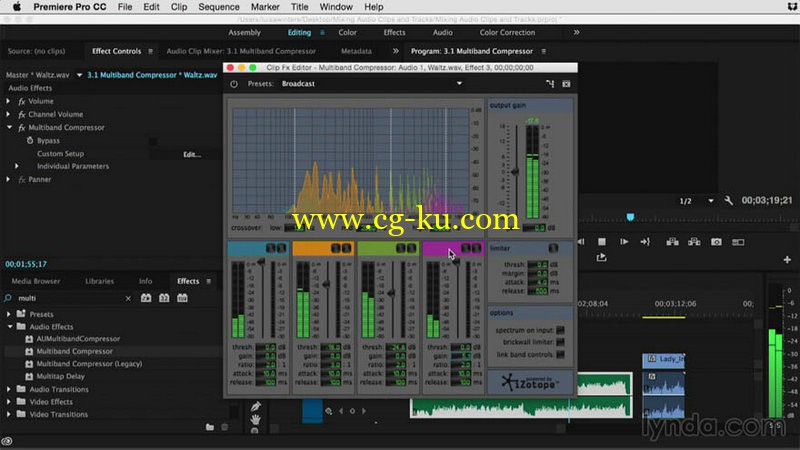Viewport: 800px width, 450px height.
Task: Open the Marker menu
Action: tap(265, 7)
